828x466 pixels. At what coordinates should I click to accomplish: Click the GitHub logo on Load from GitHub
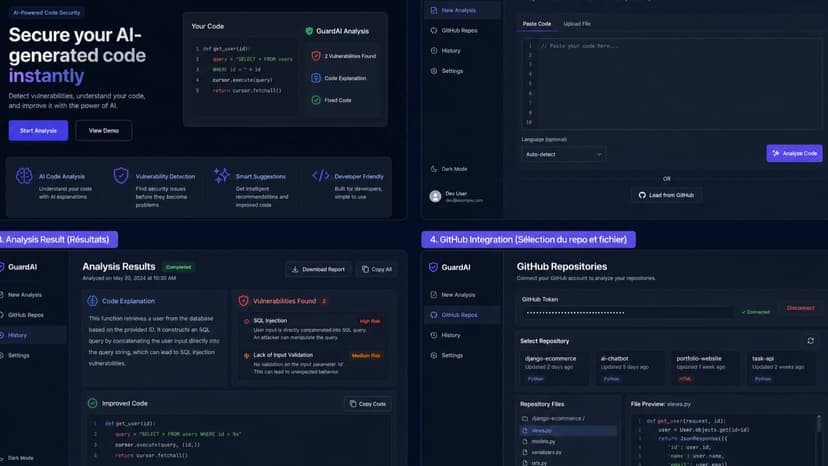[642, 195]
